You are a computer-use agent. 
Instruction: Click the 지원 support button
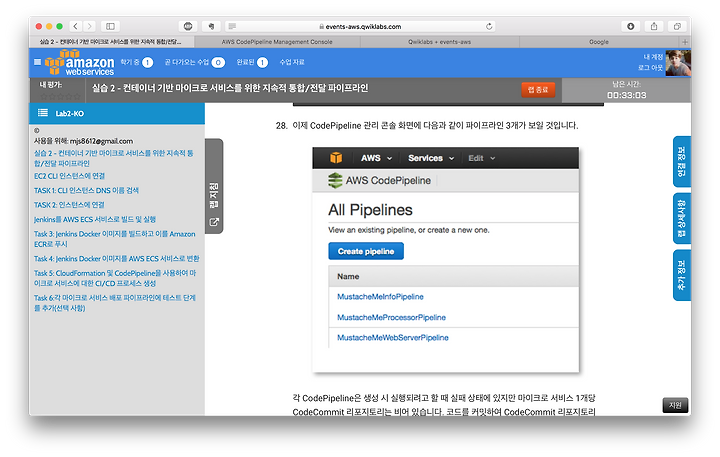pyautogui.click(x=675, y=405)
